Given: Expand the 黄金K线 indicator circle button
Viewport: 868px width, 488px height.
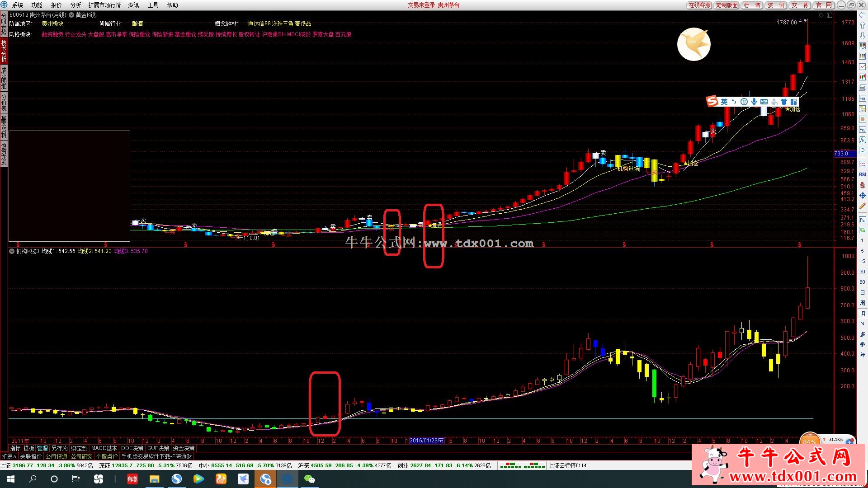Looking at the screenshot, I should [71, 15].
